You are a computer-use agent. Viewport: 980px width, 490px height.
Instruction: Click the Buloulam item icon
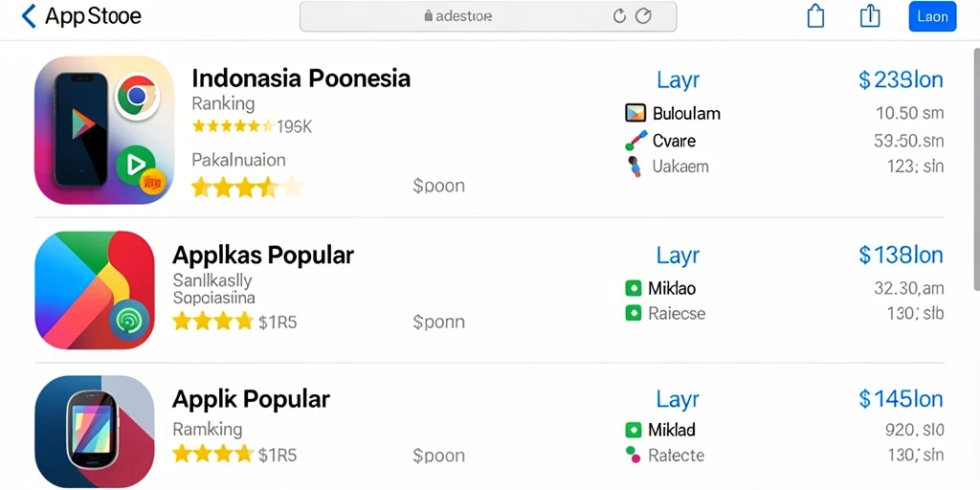[635, 113]
